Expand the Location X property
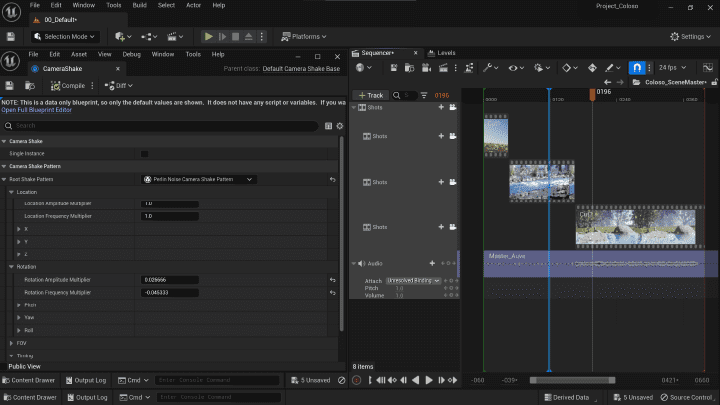This screenshot has width=720, height=405. [x=19, y=229]
